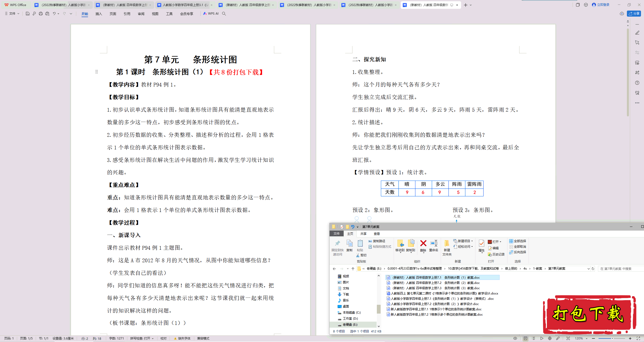Click 全部取消 deselect all in Explorer
This screenshot has width=644, height=342.
click(x=518, y=247)
